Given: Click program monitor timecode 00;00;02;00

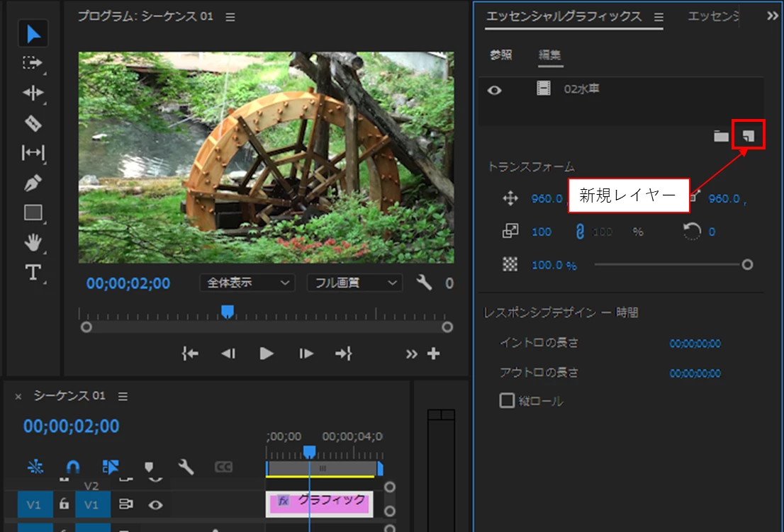Looking at the screenshot, I should pyautogui.click(x=128, y=283).
